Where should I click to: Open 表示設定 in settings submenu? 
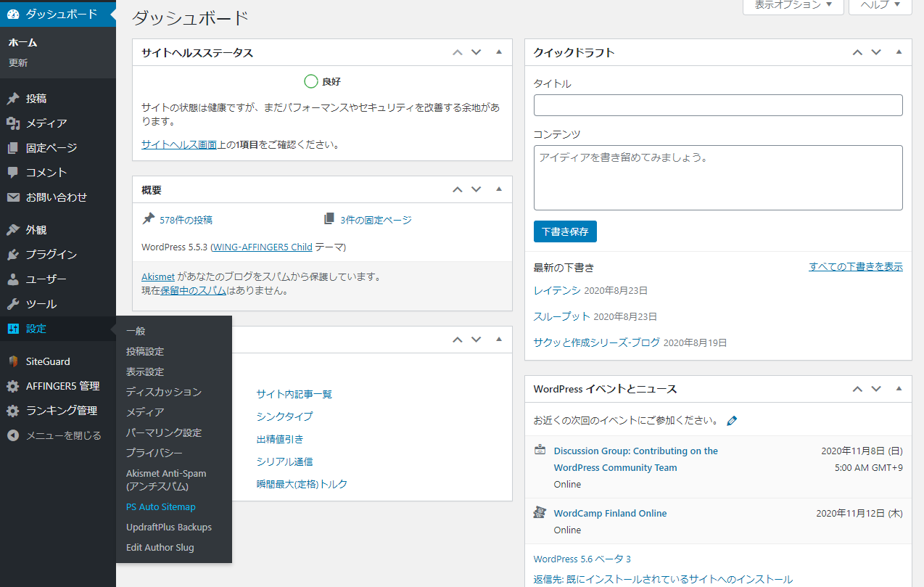click(145, 372)
